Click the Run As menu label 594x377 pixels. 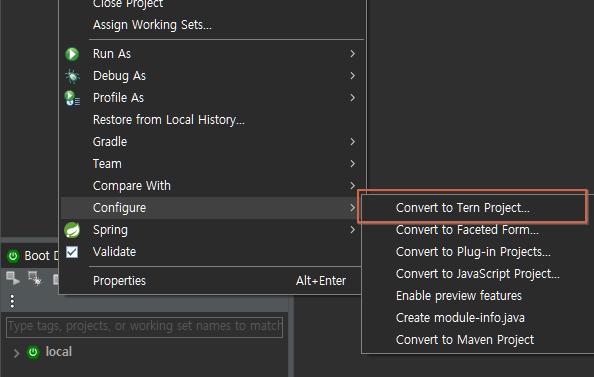coord(112,54)
